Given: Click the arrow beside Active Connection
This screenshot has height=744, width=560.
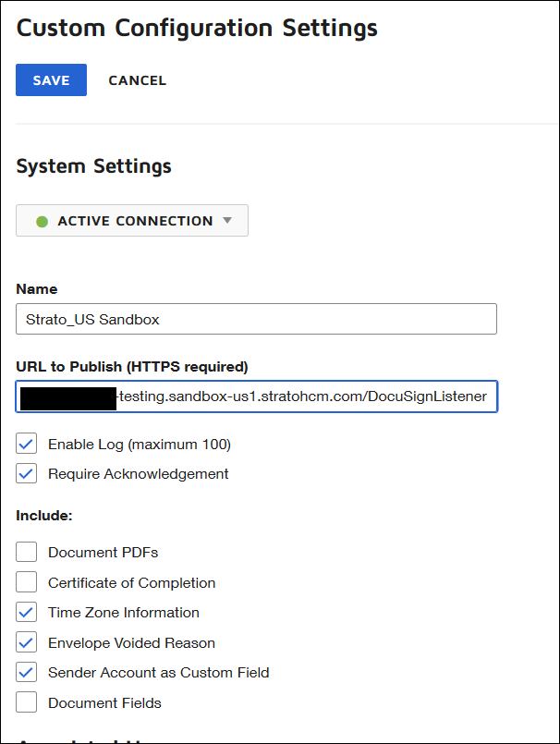Looking at the screenshot, I should 227,221.
